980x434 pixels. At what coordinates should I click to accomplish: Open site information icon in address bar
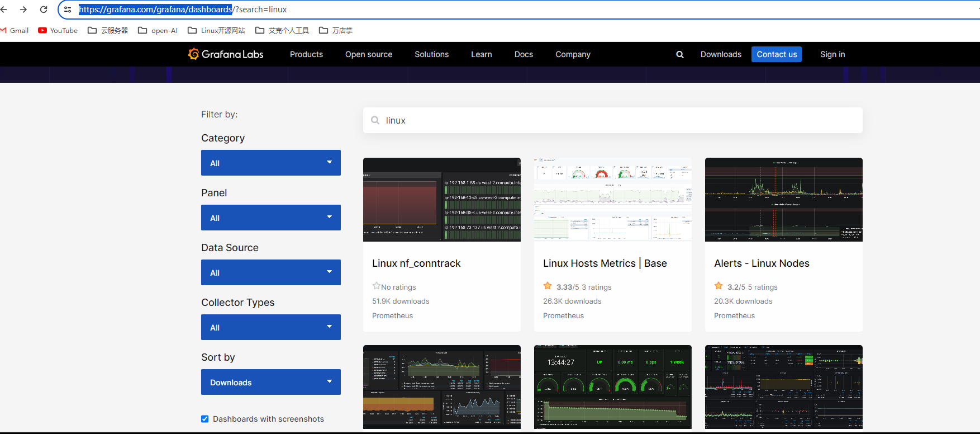(68, 10)
